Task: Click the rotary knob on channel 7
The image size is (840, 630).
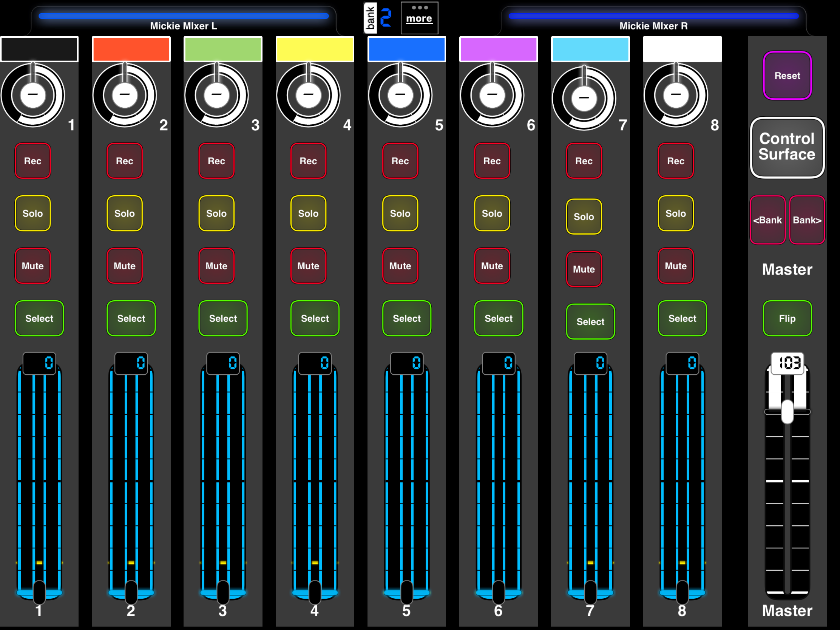Action: pos(584,98)
